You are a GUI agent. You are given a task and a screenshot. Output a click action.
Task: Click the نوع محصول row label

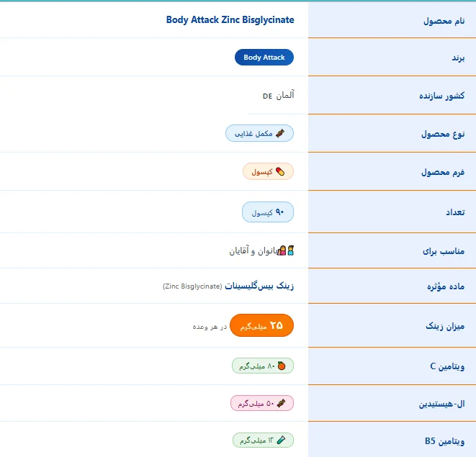click(443, 134)
